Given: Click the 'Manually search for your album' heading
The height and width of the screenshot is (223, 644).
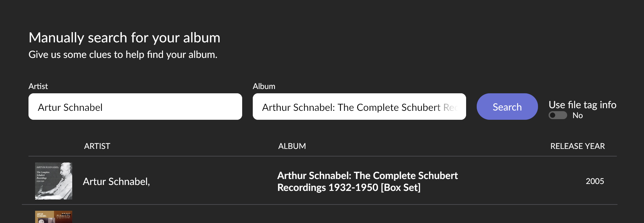Looking at the screenshot, I should tap(124, 38).
